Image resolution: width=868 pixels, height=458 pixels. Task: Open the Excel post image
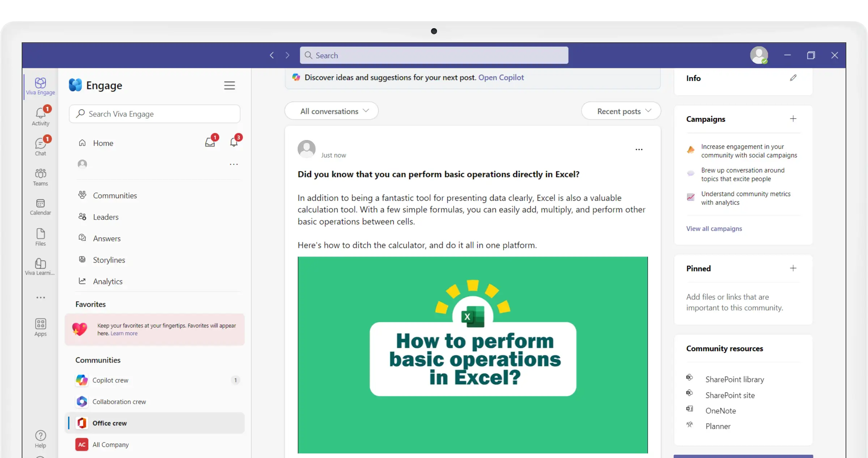[x=473, y=355]
